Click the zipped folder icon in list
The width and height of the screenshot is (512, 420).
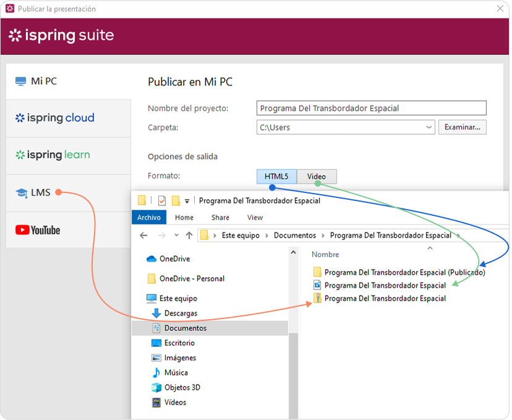(x=317, y=298)
